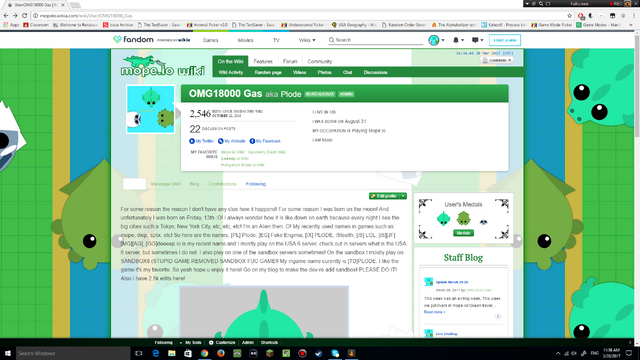Screen dimensions: 640x360
Task: Click the Medals button
Action: 463,233
